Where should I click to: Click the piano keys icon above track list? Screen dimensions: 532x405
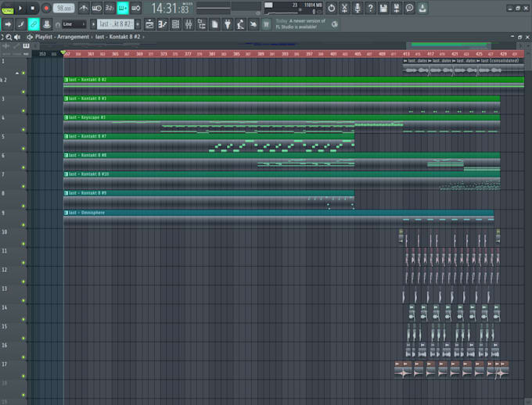coord(26,46)
